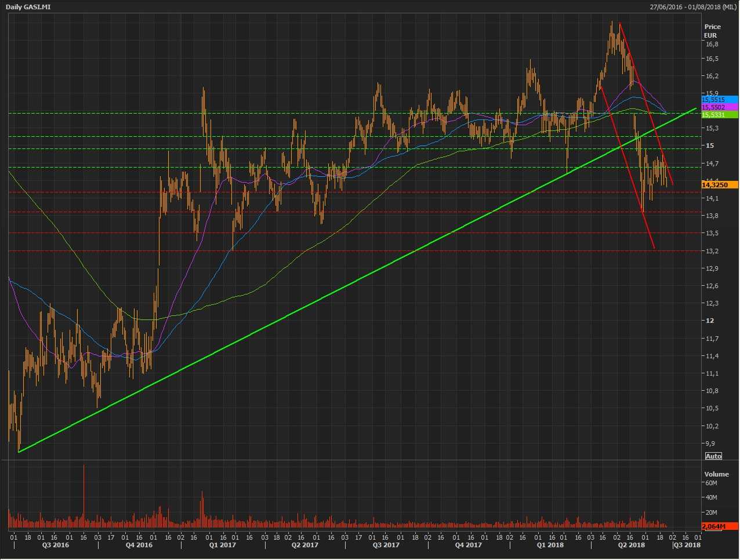Select the blue 15,5515 moving average tag
The width and height of the screenshot is (740, 560).
(x=719, y=100)
